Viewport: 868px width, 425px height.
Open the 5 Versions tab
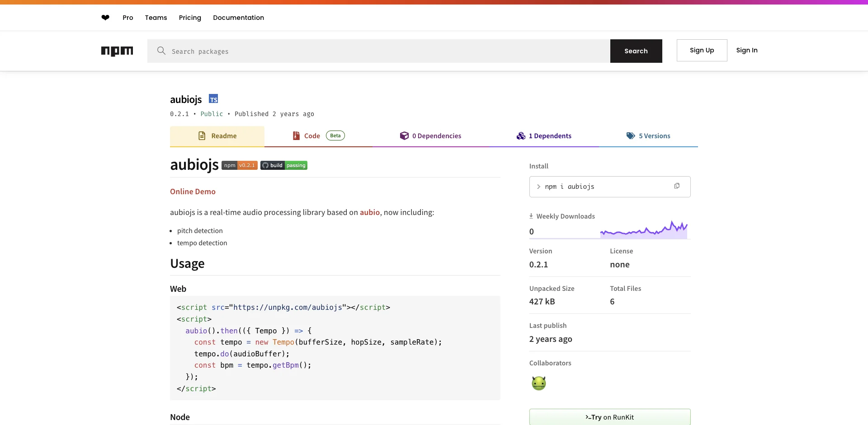coord(648,136)
